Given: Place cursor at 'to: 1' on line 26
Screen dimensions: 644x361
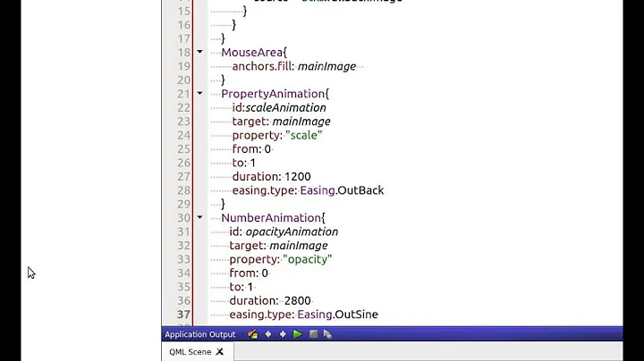Looking at the screenshot, I should [x=243, y=163].
